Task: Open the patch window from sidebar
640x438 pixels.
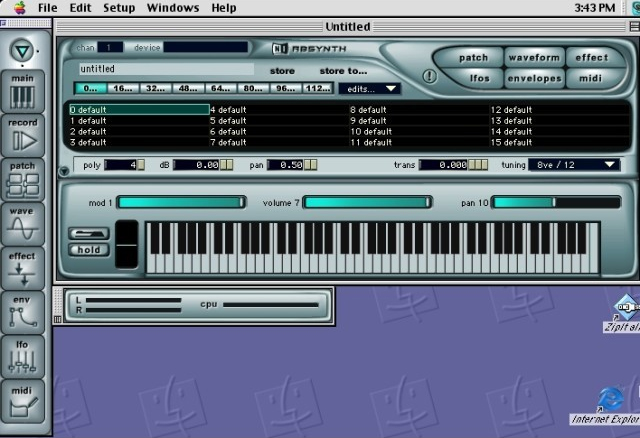Action: 22,180
